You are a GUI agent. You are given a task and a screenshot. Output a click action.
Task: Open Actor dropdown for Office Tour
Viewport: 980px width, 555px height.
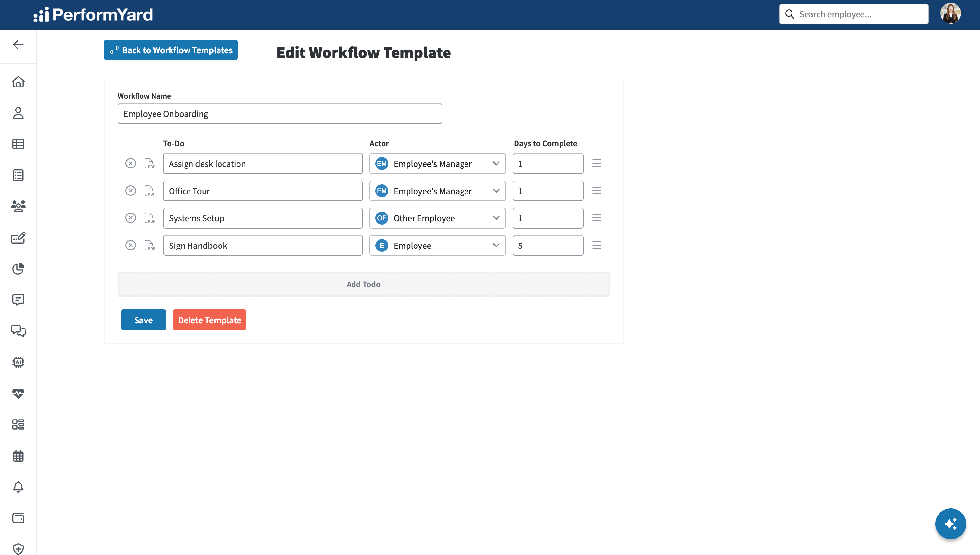pos(437,191)
